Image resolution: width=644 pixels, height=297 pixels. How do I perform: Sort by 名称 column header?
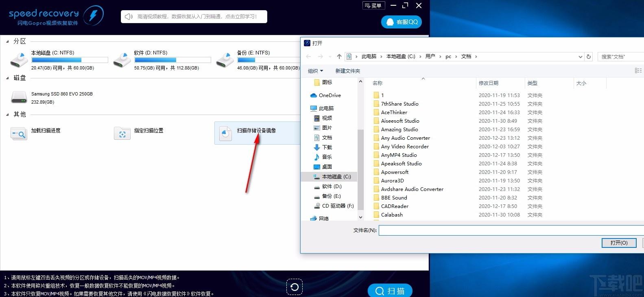pyautogui.click(x=378, y=83)
